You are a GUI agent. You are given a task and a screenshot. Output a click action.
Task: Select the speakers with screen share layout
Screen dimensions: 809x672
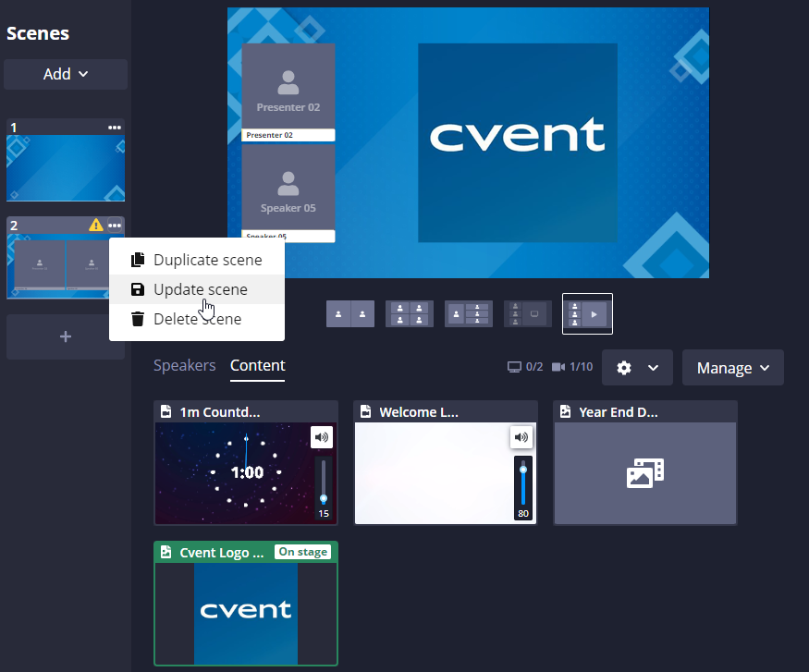528,313
